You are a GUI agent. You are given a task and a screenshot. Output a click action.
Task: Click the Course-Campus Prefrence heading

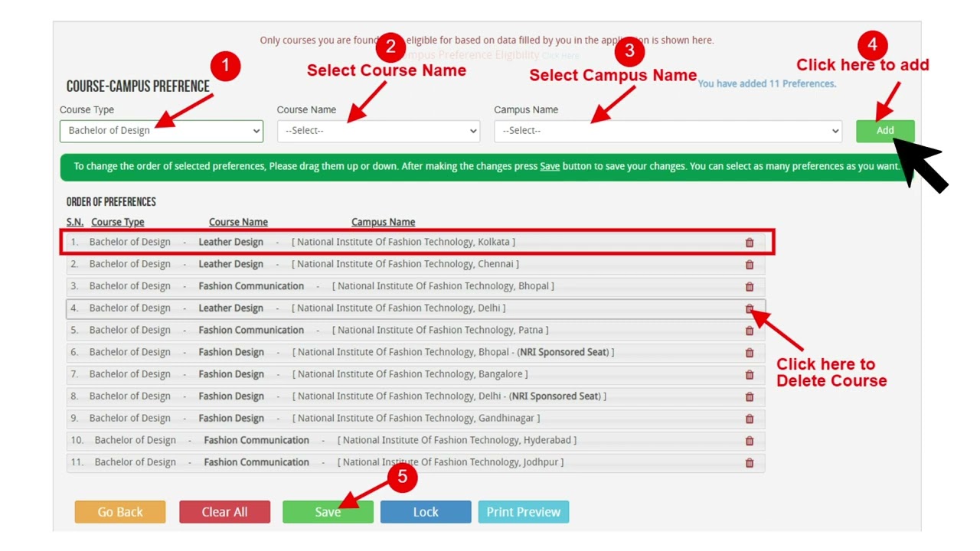click(x=138, y=86)
